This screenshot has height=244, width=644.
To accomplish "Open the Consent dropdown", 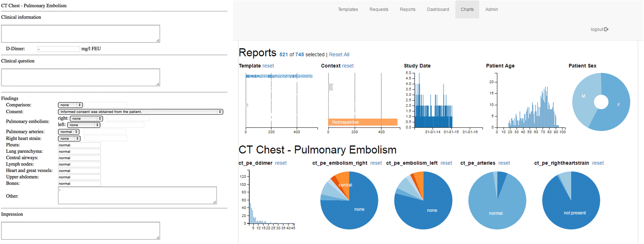I will point(140,112).
